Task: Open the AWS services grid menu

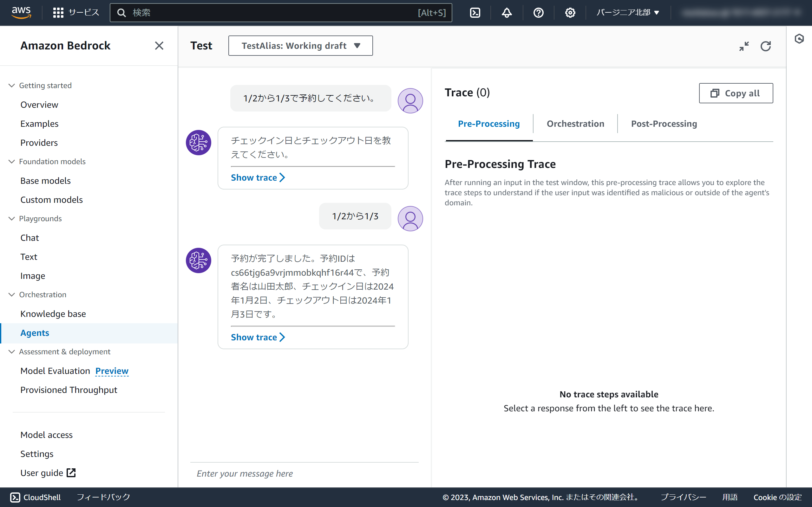Action: (58, 13)
